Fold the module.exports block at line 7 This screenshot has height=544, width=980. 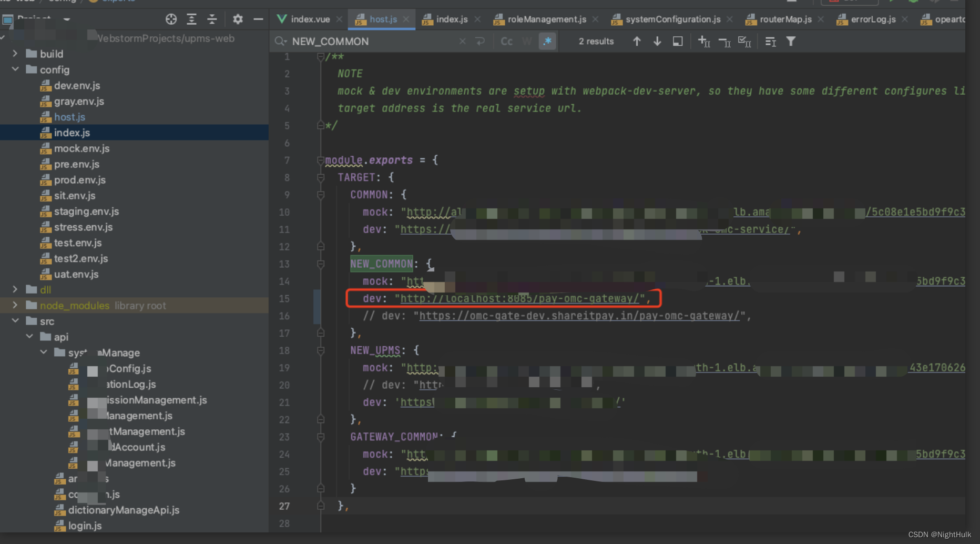click(320, 160)
